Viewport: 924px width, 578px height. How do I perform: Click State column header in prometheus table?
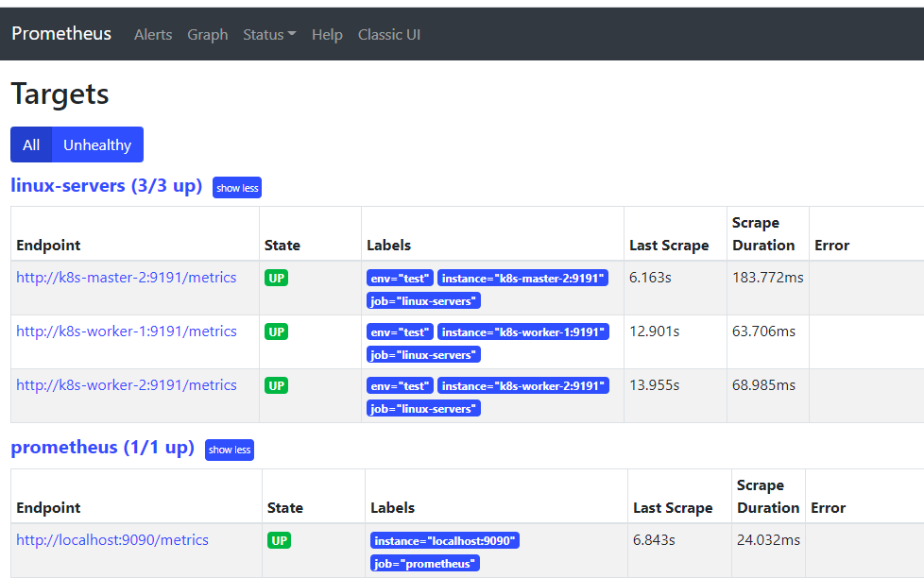coord(285,508)
